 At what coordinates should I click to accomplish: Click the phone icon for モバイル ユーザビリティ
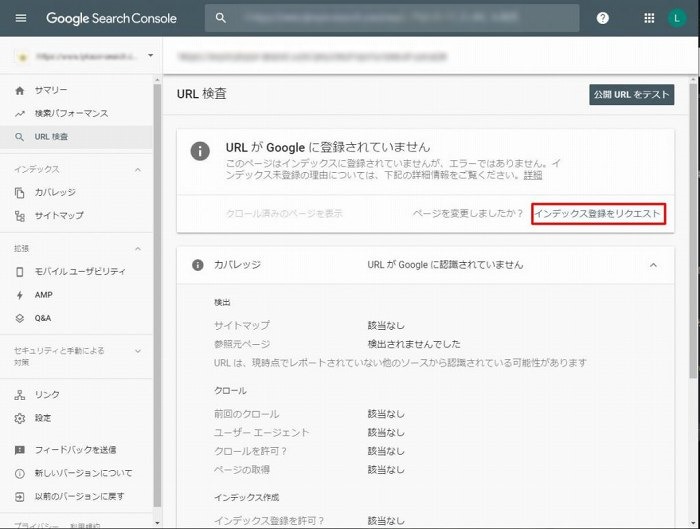[20, 271]
